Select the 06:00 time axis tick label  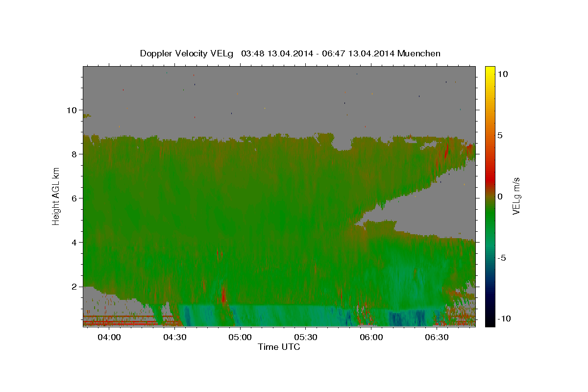371,338
